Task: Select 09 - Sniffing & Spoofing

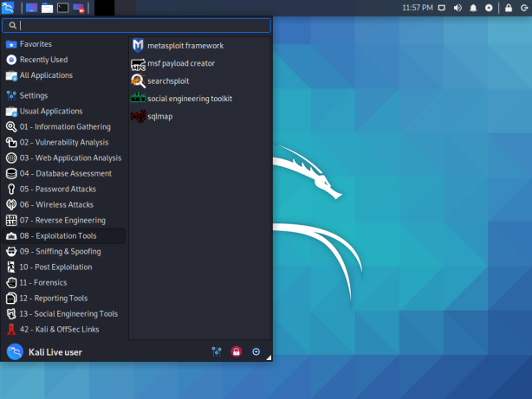Action: [64, 252]
